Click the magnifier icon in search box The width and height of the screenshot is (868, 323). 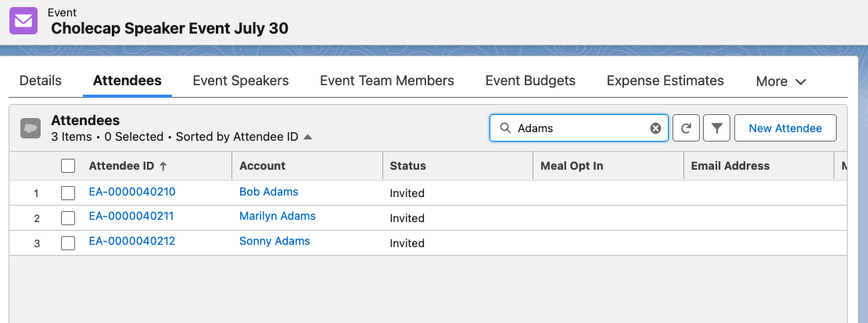tap(505, 128)
